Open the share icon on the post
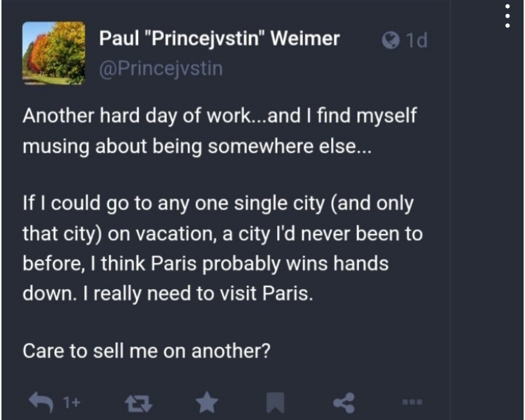The image size is (525, 420). click(344, 402)
